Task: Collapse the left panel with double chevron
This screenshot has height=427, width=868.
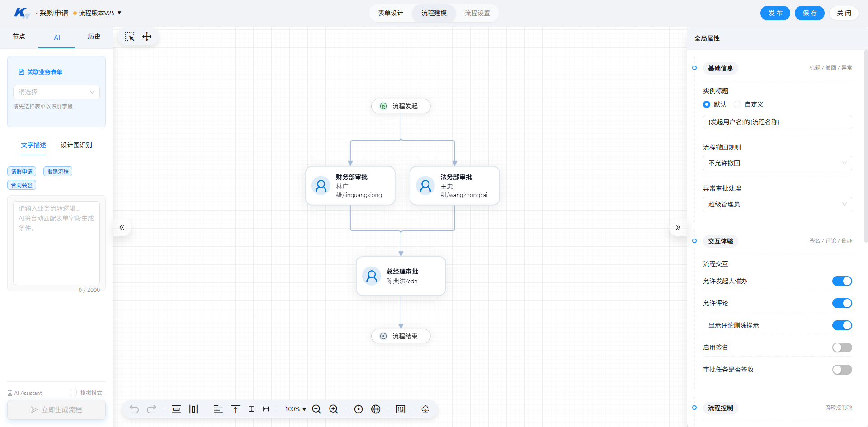Action: tap(122, 227)
